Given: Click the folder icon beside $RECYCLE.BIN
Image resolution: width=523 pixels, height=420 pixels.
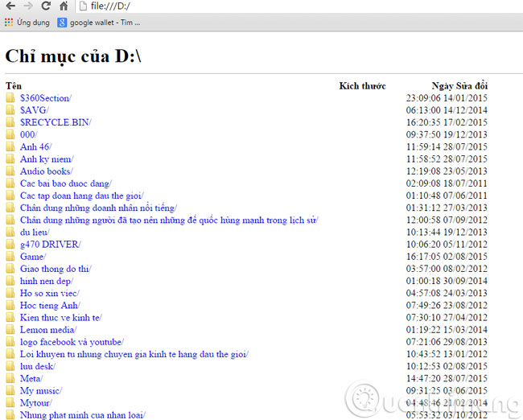Looking at the screenshot, I should 10,122.
